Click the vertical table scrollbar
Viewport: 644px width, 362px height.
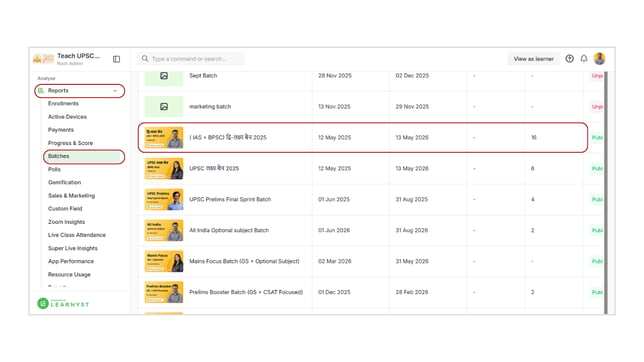[606, 192]
